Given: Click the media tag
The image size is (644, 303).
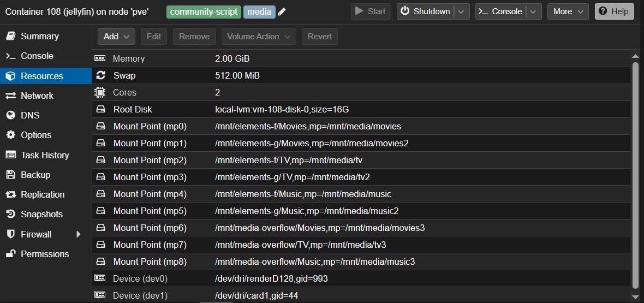Looking at the screenshot, I should pos(259,11).
